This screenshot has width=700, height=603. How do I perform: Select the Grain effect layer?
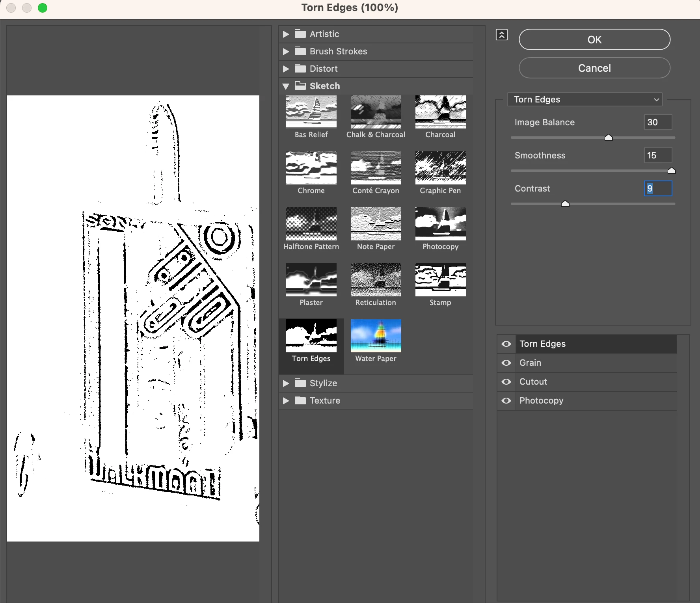click(597, 363)
